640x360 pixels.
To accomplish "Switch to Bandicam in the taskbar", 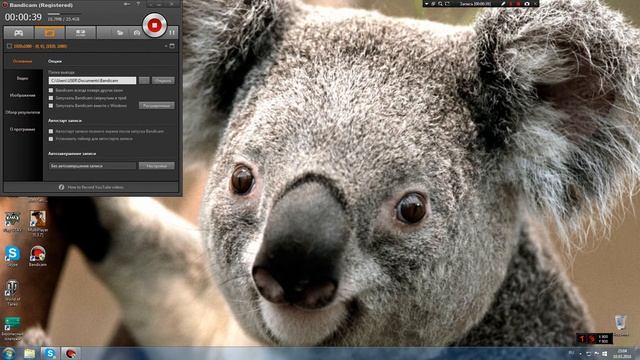I will click(x=71, y=353).
